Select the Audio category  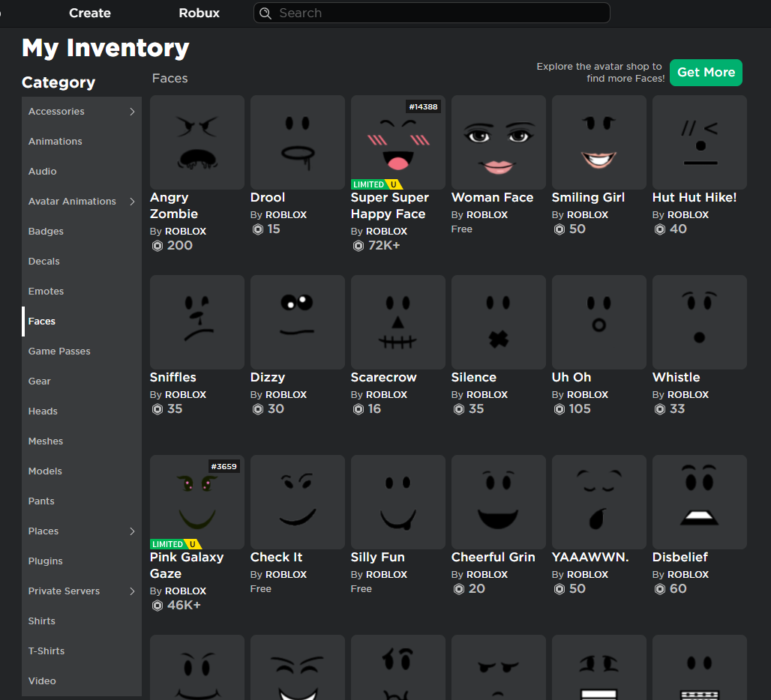(82, 172)
